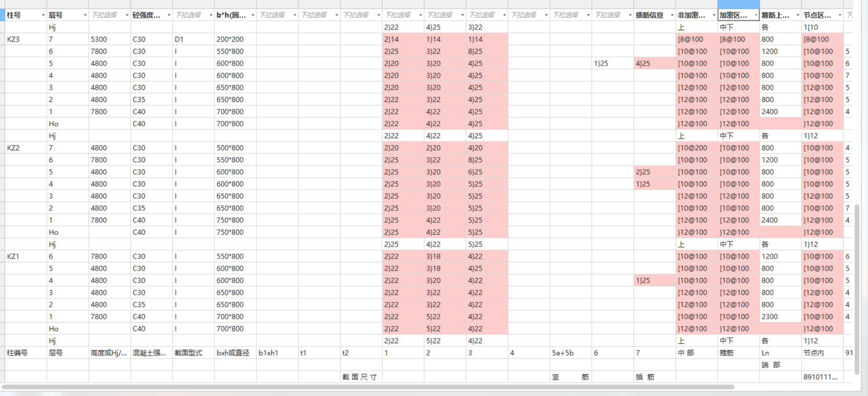Viewport: 868px width, 396px height.
Task: Click pink 2}25 cell under 插筋信息
Action: 654,172
